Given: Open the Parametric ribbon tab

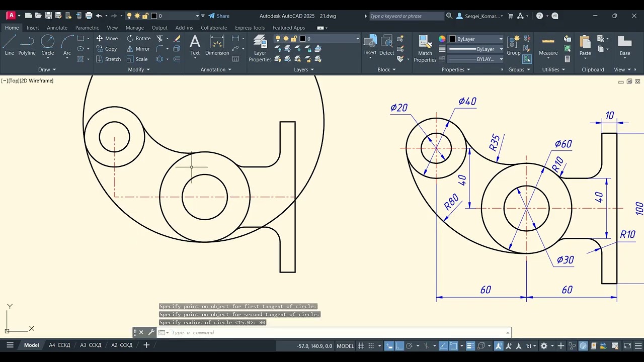Looking at the screenshot, I should pyautogui.click(x=87, y=28).
